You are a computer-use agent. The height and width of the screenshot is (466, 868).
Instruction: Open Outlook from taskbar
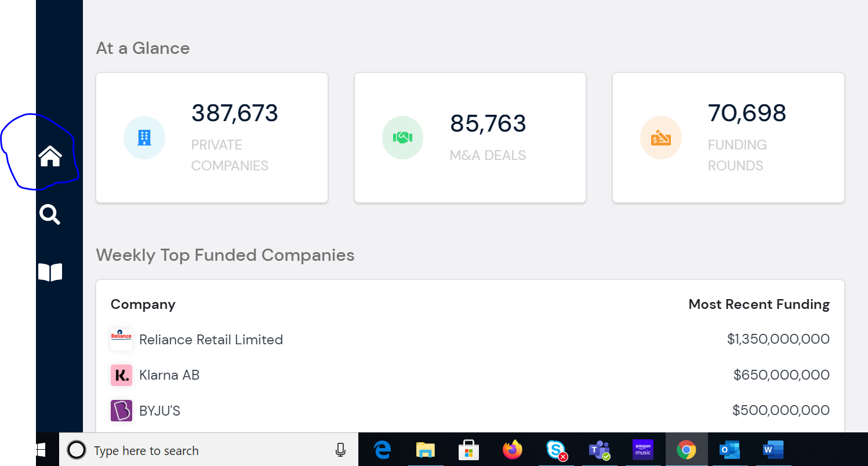729,450
